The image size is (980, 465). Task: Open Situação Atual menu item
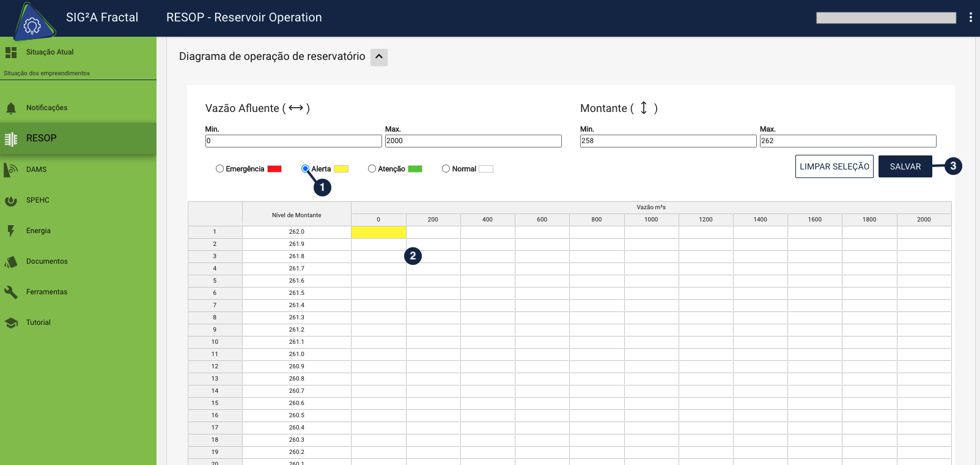pyautogui.click(x=50, y=52)
